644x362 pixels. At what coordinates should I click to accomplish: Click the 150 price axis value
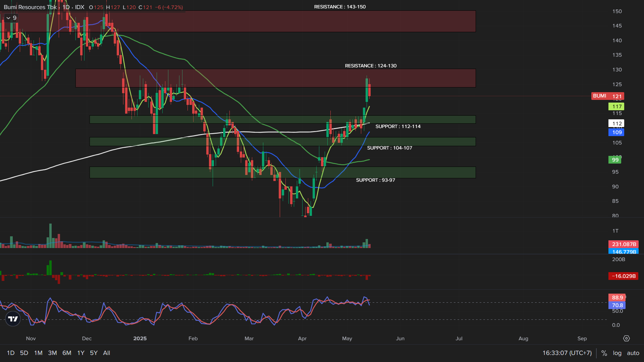coord(617,11)
